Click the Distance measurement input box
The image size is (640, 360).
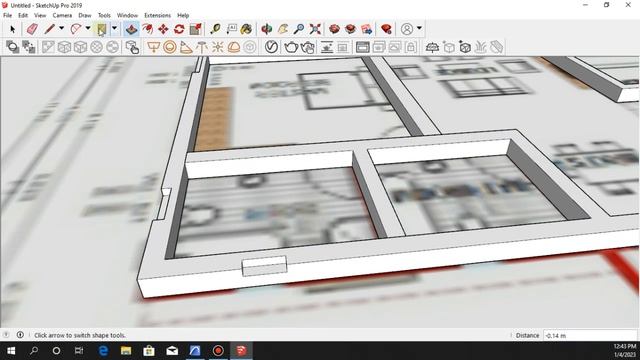click(590, 336)
